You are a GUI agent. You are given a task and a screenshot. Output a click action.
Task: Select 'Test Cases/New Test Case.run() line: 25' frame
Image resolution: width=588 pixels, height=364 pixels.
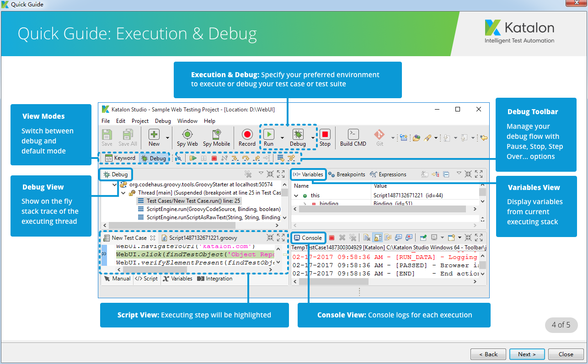pyautogui.click(x=189, y=201)
